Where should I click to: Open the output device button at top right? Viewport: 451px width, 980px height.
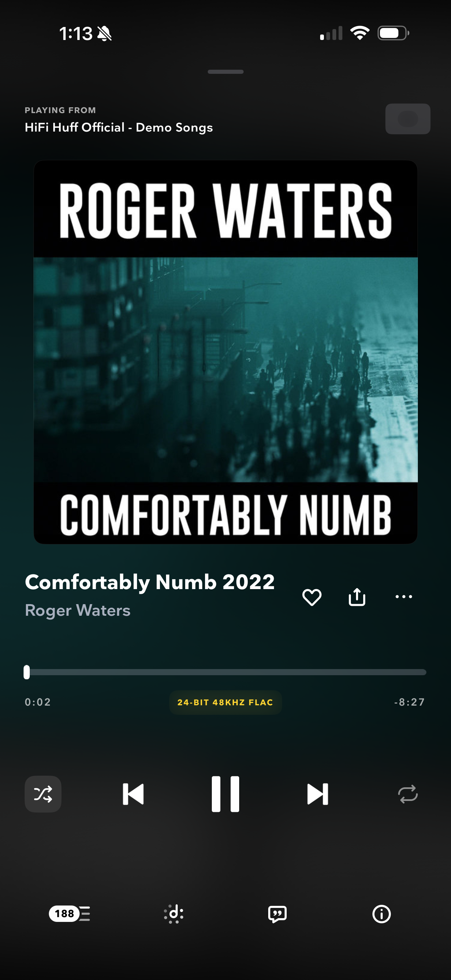(408, 119)
